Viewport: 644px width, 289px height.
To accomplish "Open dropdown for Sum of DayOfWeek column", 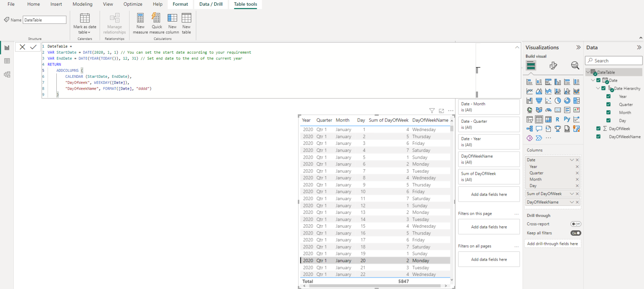I will [x=572, y=194].
